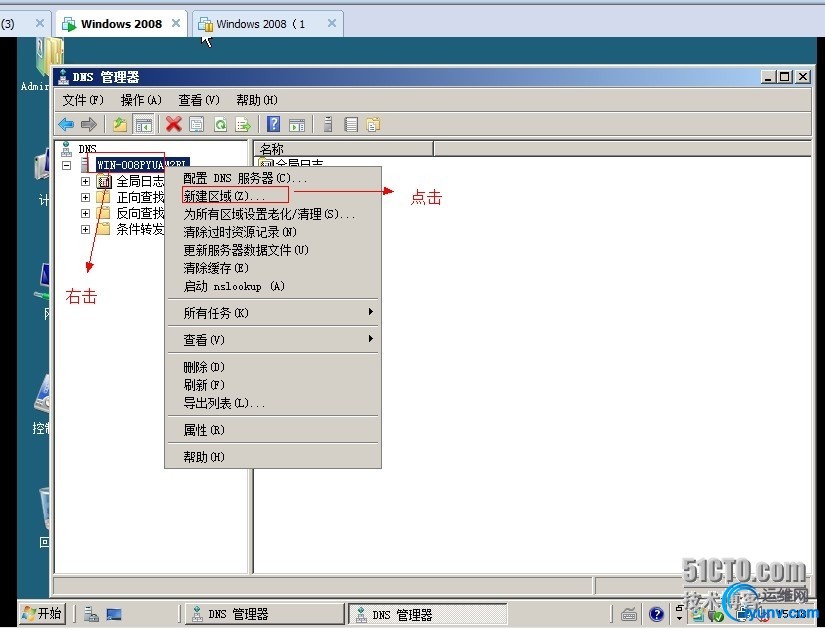This screenshot has width=825, height=629.
Task: Click the Server Manager quick launch icon
Action: pos(92,614)
